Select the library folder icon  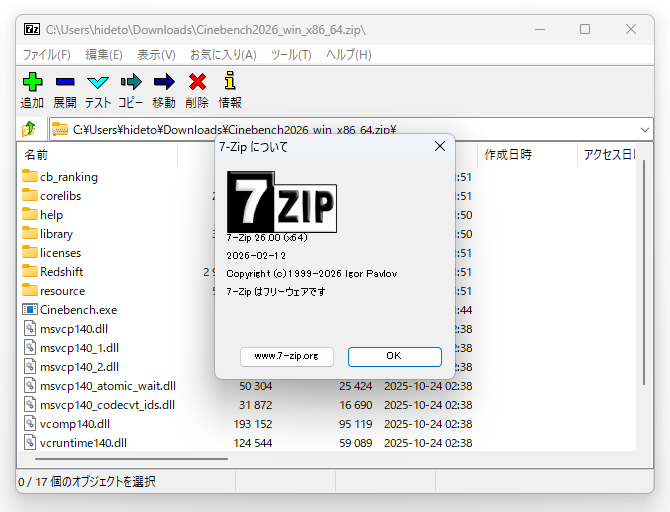[29, 233]
